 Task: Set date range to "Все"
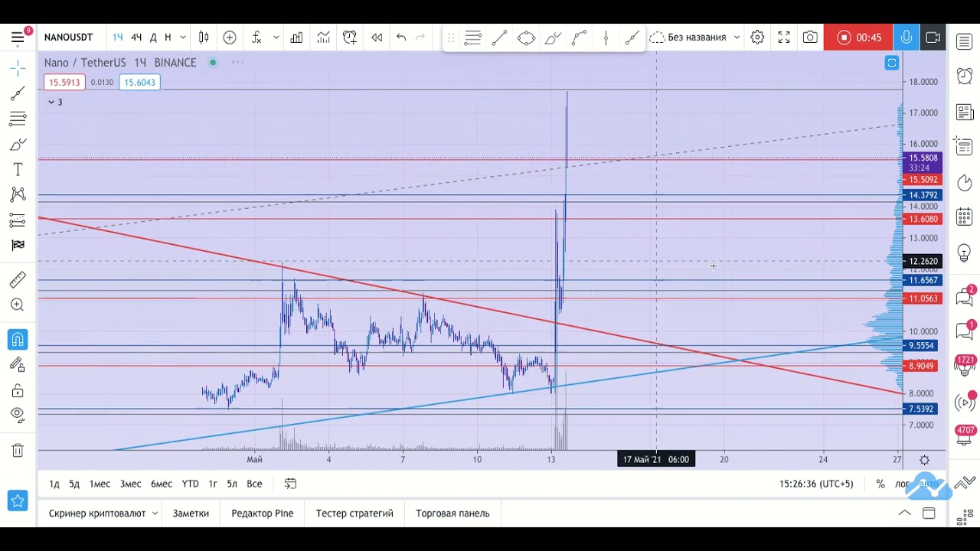click(254, 484)
